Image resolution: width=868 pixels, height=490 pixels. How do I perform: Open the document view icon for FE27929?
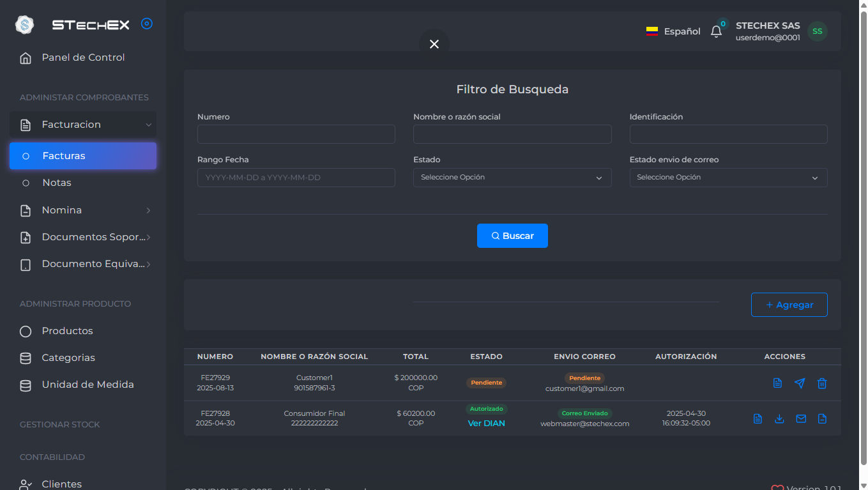pyautogui.click(x=777, y=383)
